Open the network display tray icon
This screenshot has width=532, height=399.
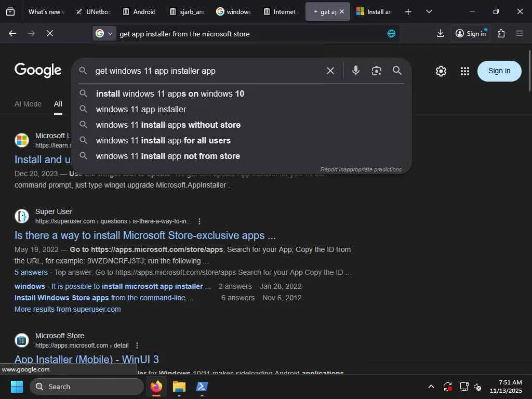[x=464, y=387]
